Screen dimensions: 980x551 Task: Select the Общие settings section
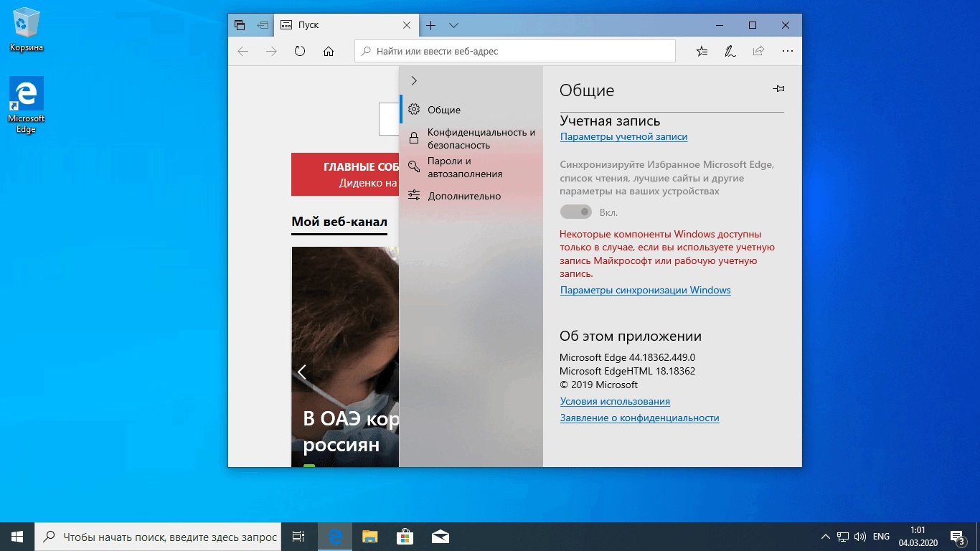[x=471, y=110]
